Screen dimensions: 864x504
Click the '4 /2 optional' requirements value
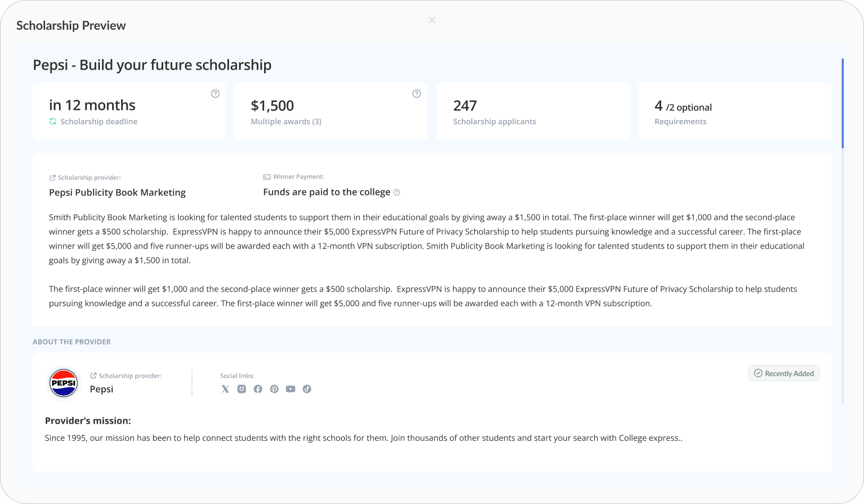tap(683, 106)
